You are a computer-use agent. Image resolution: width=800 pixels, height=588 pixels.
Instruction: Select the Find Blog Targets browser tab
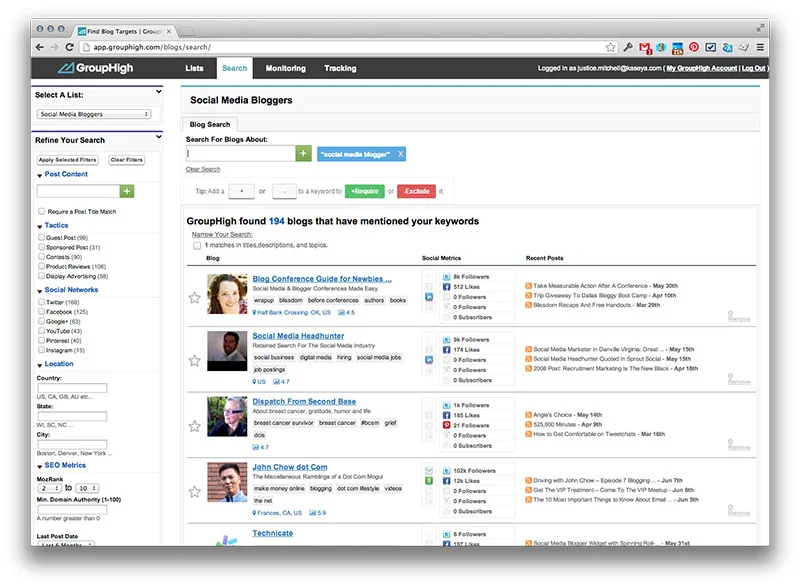click(x=124, y=31)
